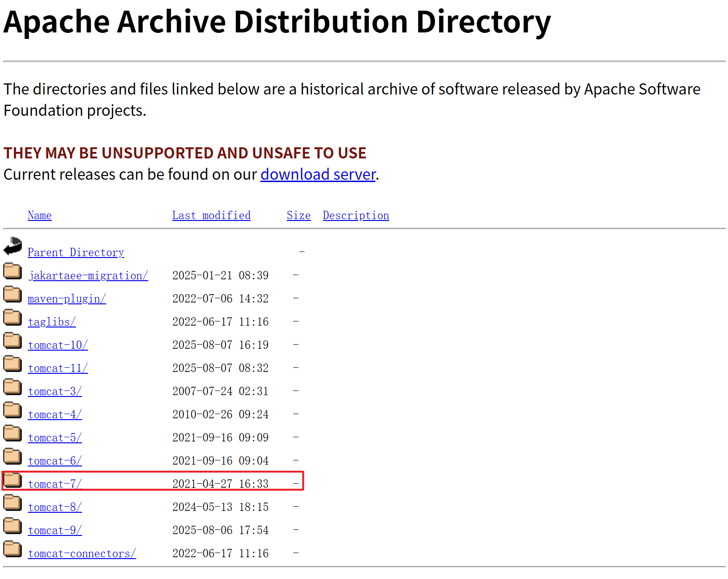
Task: Open the tomcat-5/ directory link
Action: [x=55, y=438]
